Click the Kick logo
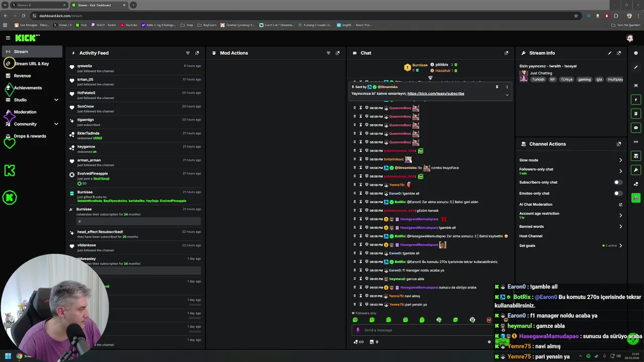Viewport: 644px width, 362px height. (27, 38)
